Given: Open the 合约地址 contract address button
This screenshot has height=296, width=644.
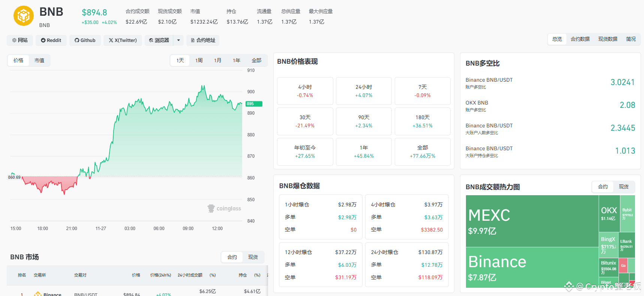Looking at the screenshot, I should tap(203, 40).
